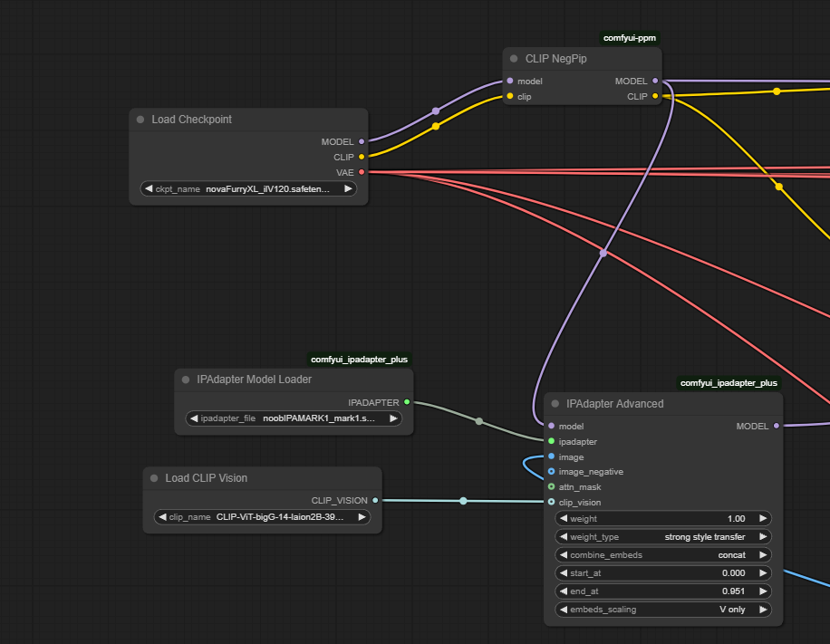Collapse the Load CLIP Vision node dot
This screenshot has height=644, width=830.
(154, 478)
